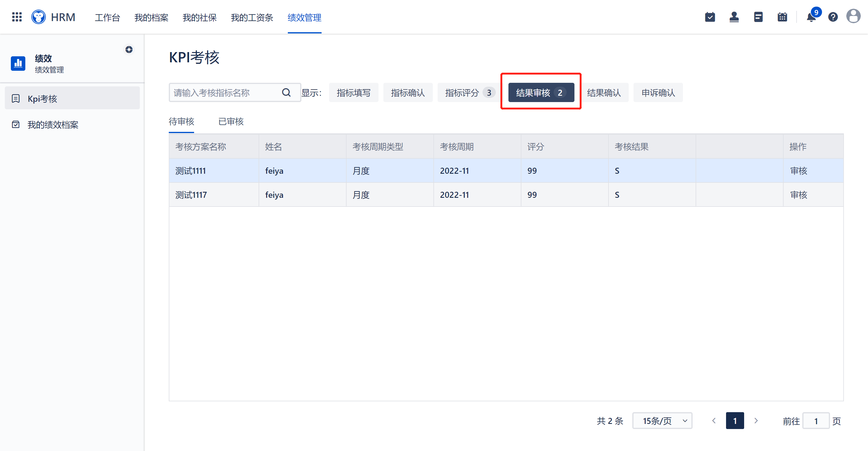Click the blue bar chart 绩效 icon
This screenshot has height=451, width=868.
[18, 63]
